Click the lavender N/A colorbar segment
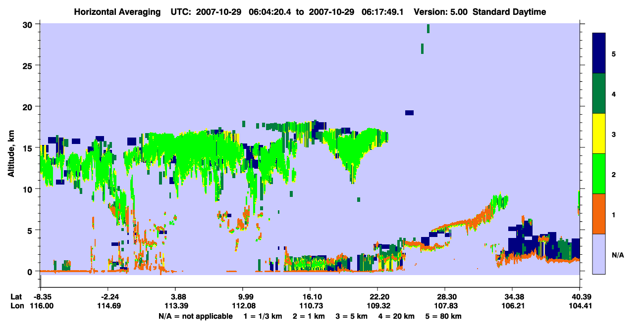Image resolution: width=644 pixels, height=330 pixels. click(599, 254)
